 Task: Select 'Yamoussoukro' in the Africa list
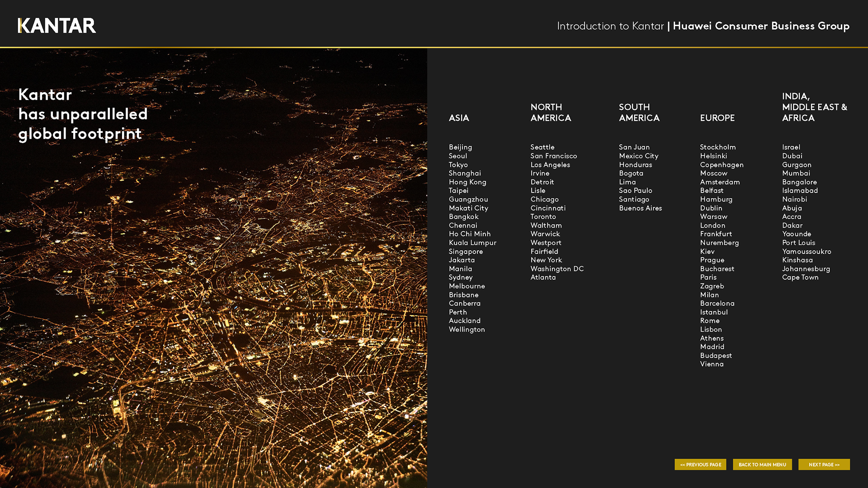coord(807,252)
